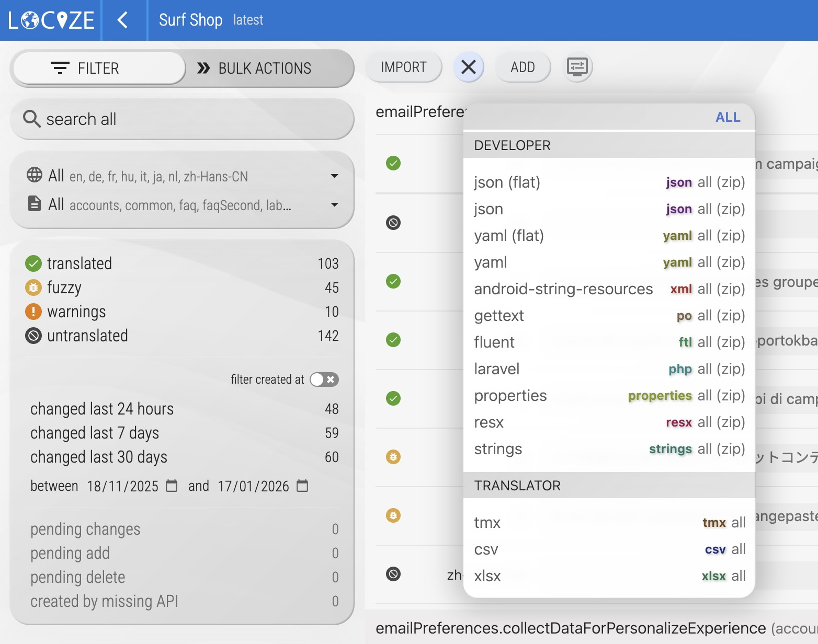The image size is (818, 644).
Task: Go back using the left chevron arrow
Action: 123,20
